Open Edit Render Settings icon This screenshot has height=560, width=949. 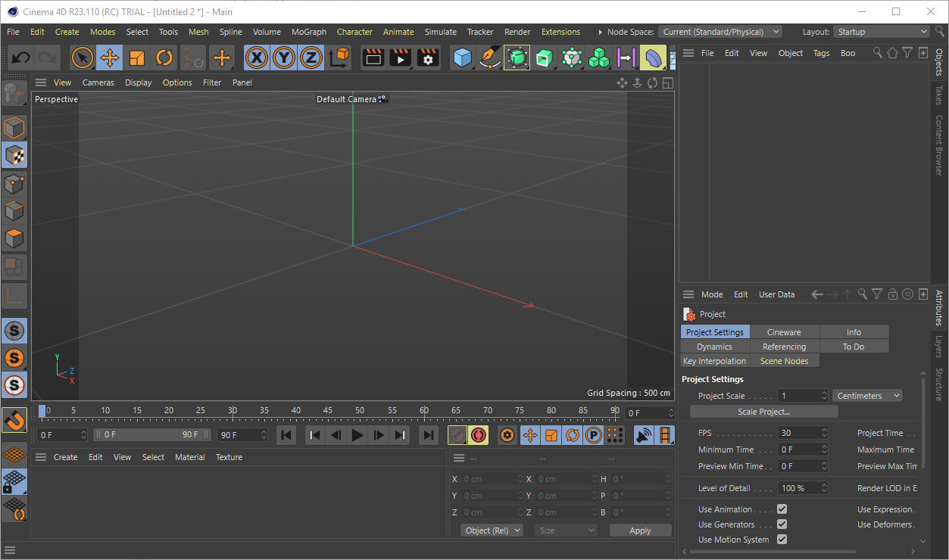(428, 58)
